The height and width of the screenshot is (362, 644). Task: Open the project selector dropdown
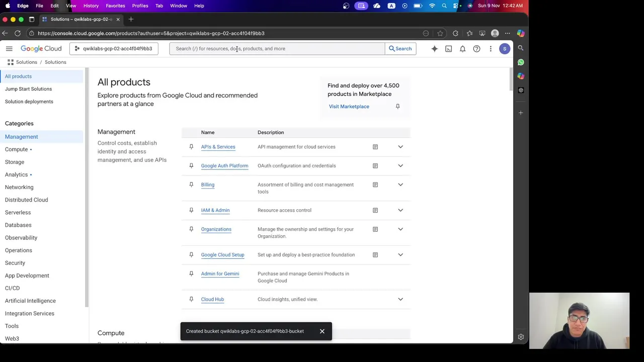pos(114,49)
